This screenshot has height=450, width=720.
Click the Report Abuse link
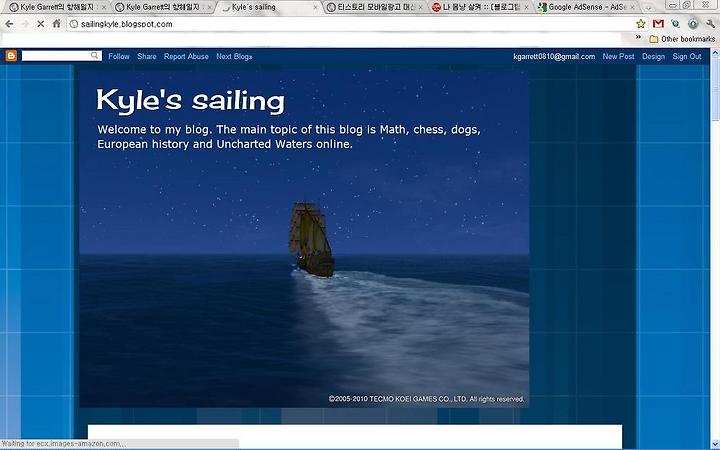[x=186, y=56]
